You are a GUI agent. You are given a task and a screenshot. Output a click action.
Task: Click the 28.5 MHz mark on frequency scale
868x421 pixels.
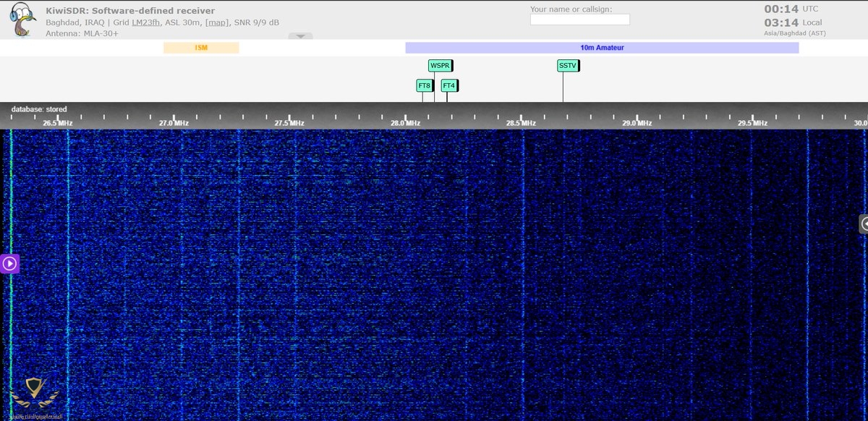pyautogui.click(x=521, y=122)
